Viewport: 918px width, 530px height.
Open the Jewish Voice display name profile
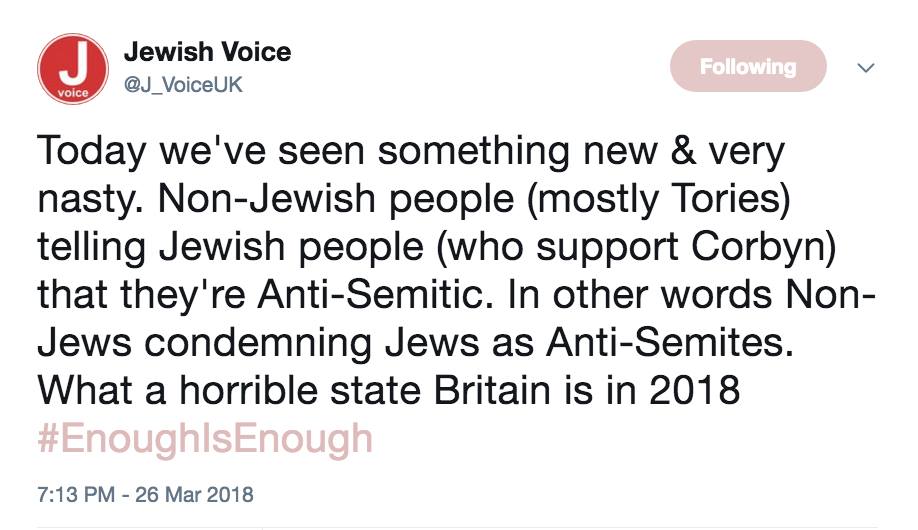point(208,52)
